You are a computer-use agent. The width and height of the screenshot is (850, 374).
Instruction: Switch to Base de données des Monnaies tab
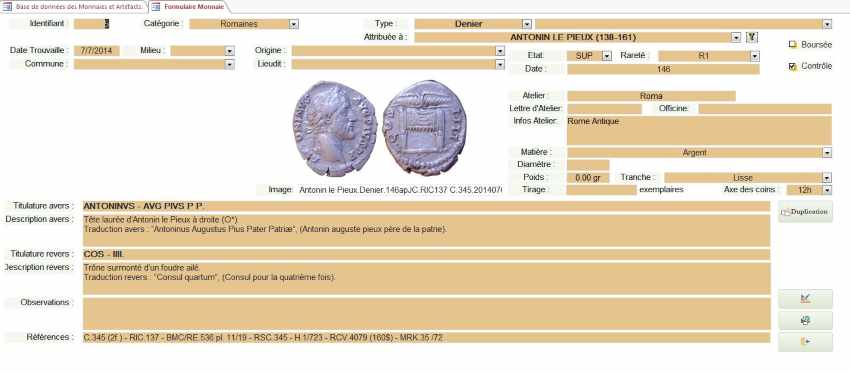pos(74,7)
